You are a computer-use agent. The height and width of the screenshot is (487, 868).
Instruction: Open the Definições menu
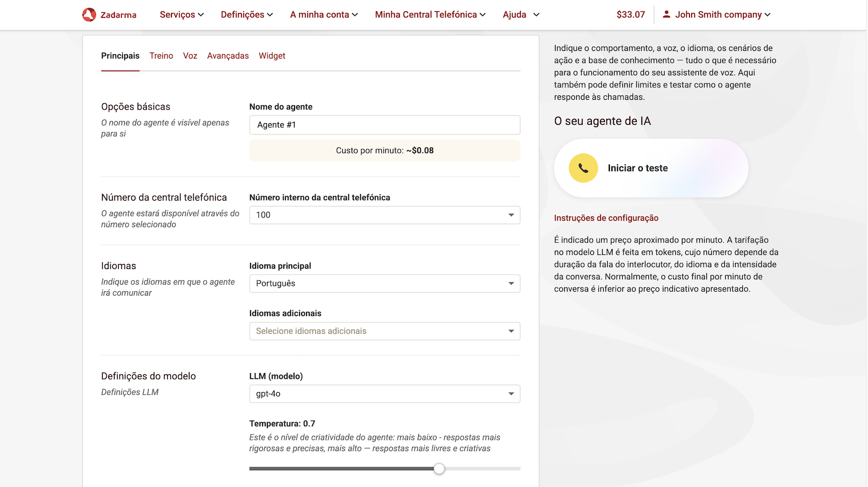click(x=247, y=15)
